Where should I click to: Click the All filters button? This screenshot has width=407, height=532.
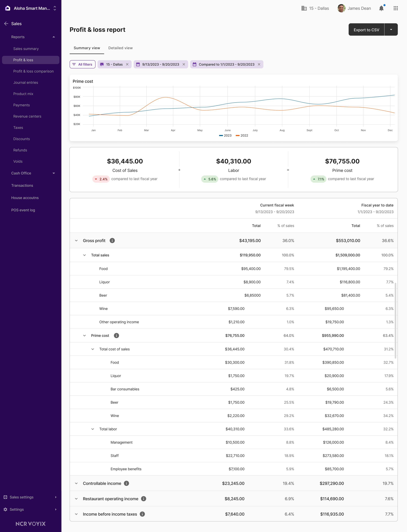pos(82,64)
